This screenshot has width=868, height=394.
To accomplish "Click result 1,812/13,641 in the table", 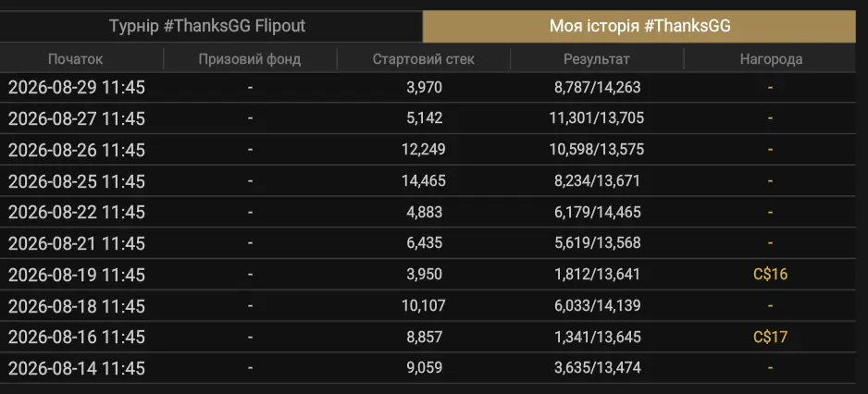I will coord(597,275).
